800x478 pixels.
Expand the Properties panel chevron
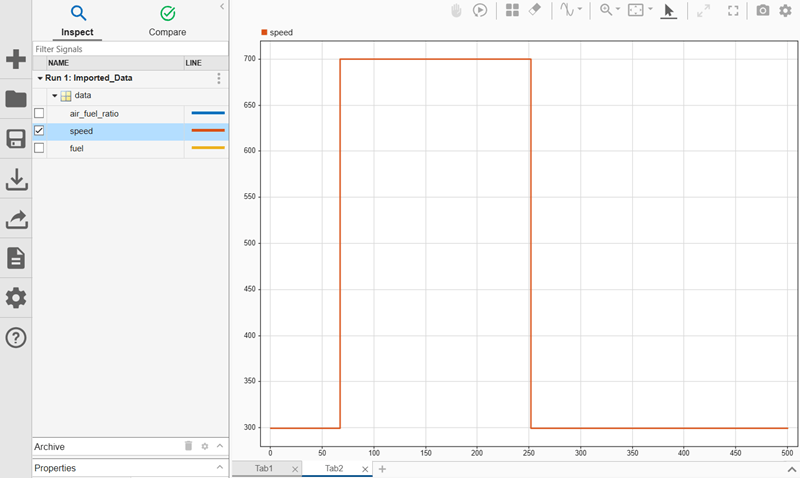point(220,467)
